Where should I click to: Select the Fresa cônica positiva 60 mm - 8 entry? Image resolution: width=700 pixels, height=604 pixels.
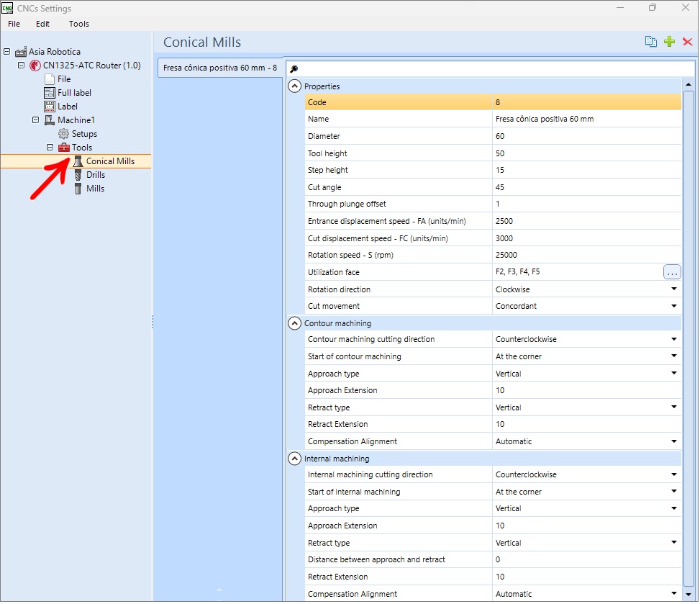click(x=220, y=68)
